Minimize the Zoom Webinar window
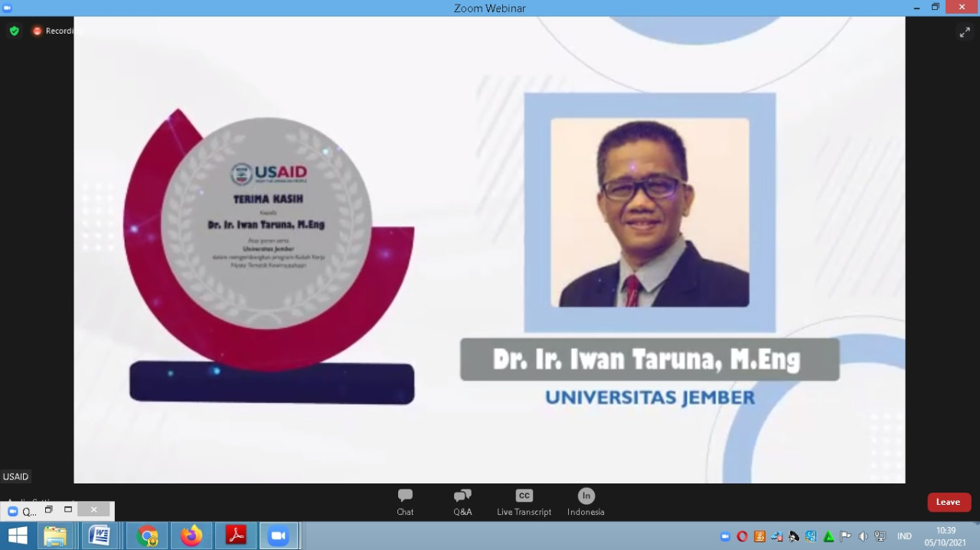This screenshot has height=550, width=980. pos(917,8)
